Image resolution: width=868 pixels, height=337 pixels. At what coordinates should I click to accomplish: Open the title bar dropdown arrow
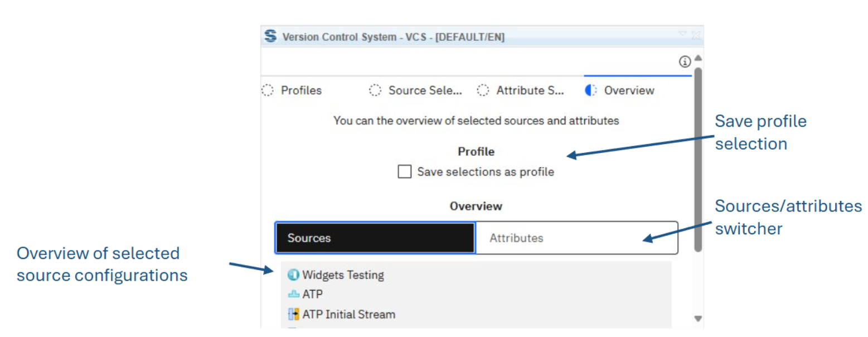tap(682, 34)
